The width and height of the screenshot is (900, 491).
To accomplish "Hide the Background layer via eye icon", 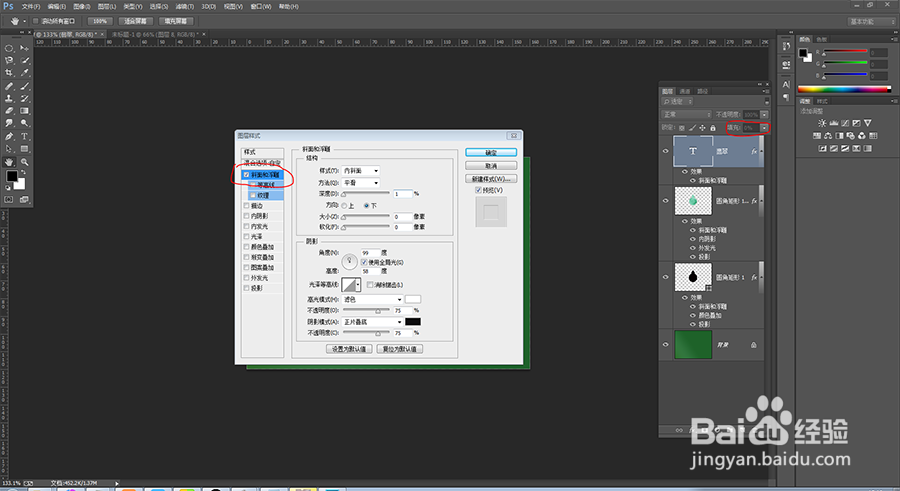I will pyautogui.click(x=666, y=345).
